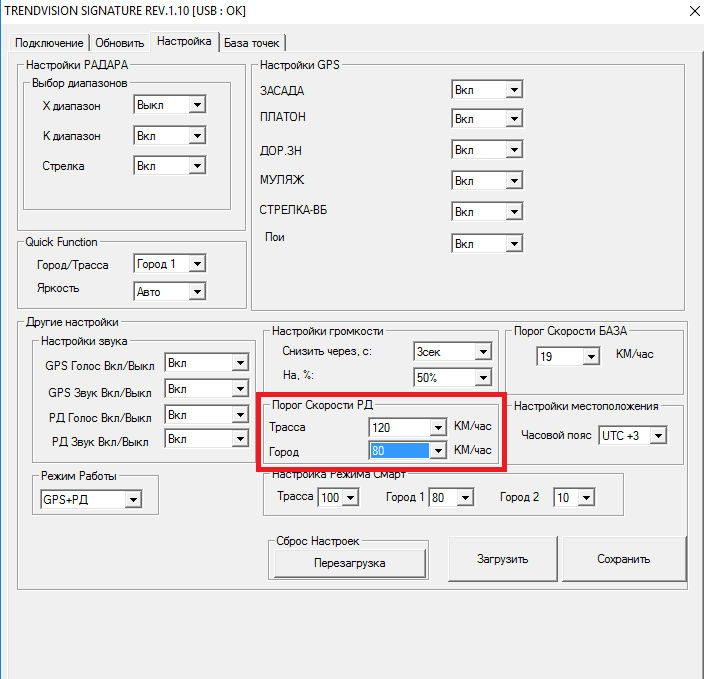Viewport: 704px width, 679px height.
Task: Open the Обновить tab
Action: coord(119,42)
